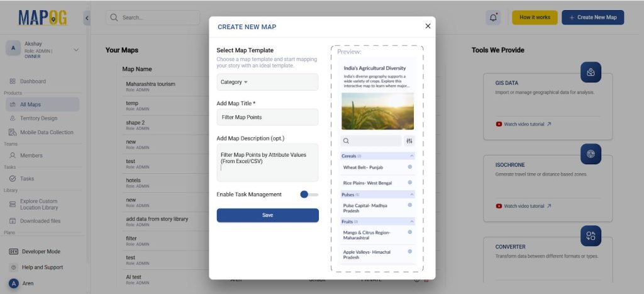Open Territory Design in sidebar

(x=38, y=118)
